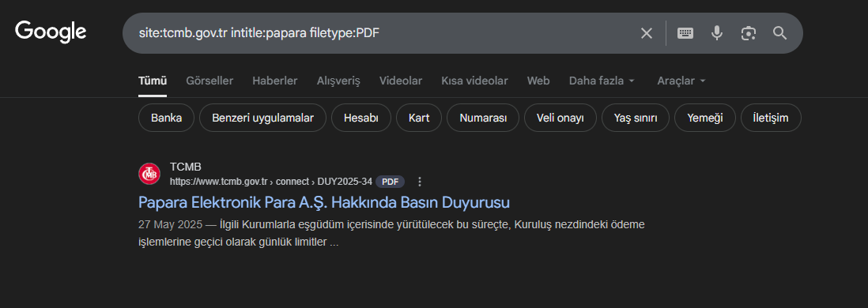
Task: Click the TCMB favicon in the result
Action: coord(149,175)
